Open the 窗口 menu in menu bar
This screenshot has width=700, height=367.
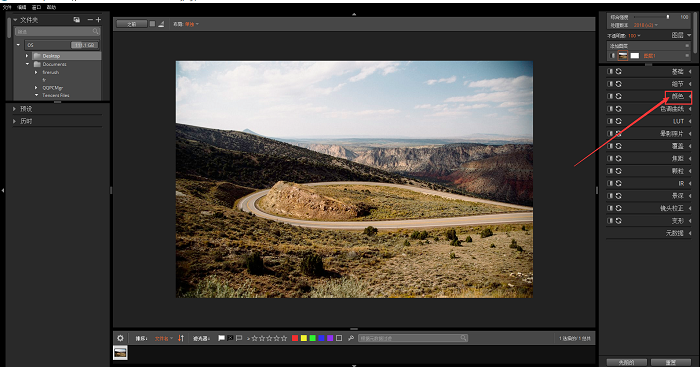tap(36, 7)
